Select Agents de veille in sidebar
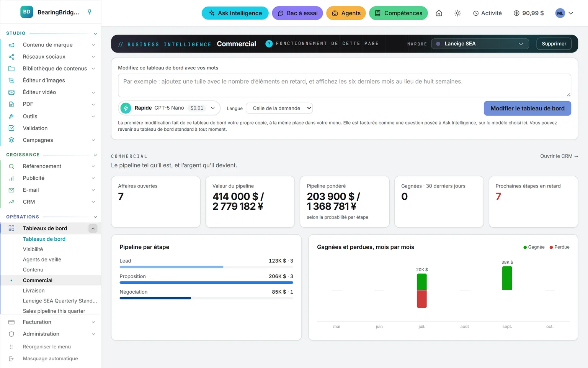The image size is (588, 368). click(x=42, y=260)
